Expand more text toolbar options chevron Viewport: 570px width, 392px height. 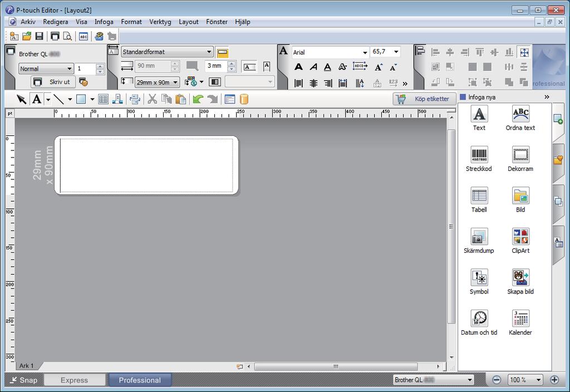tap(405, 84)
